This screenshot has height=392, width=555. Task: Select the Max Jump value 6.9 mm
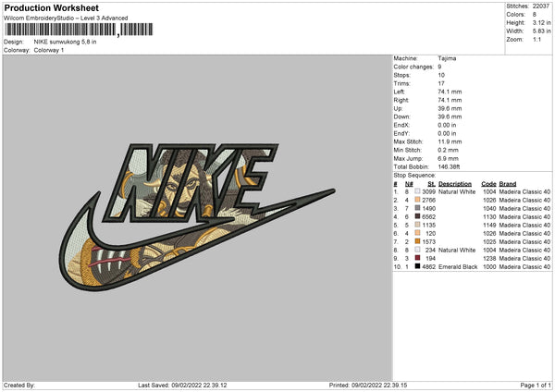[449, 158]
